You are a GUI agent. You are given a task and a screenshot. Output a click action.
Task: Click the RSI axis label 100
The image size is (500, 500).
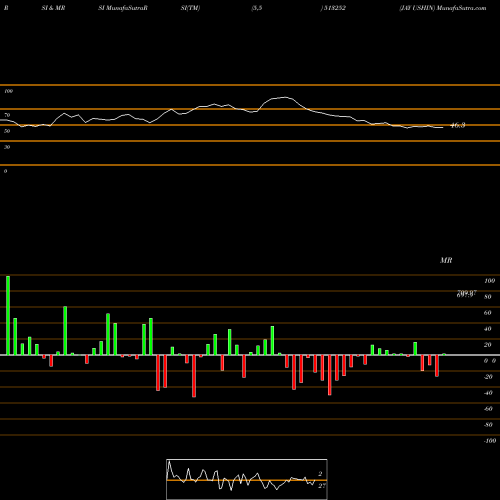point(9,91)
